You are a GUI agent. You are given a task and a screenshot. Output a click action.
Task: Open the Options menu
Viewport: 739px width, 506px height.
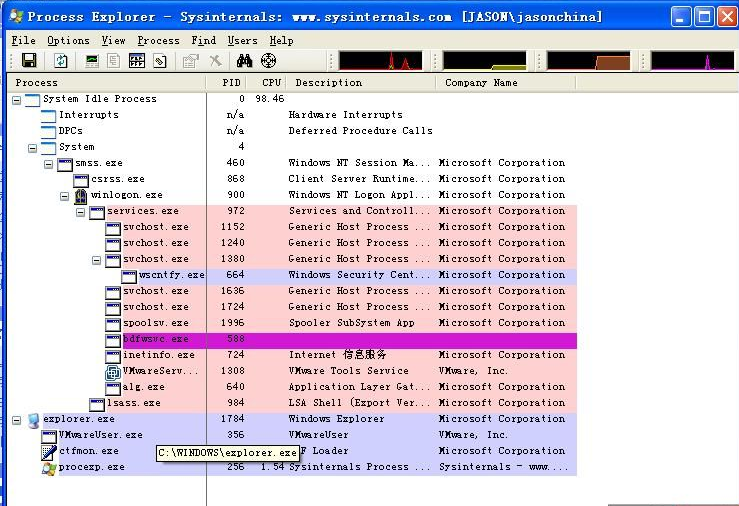pyautogui.click(x=68, y=41)
